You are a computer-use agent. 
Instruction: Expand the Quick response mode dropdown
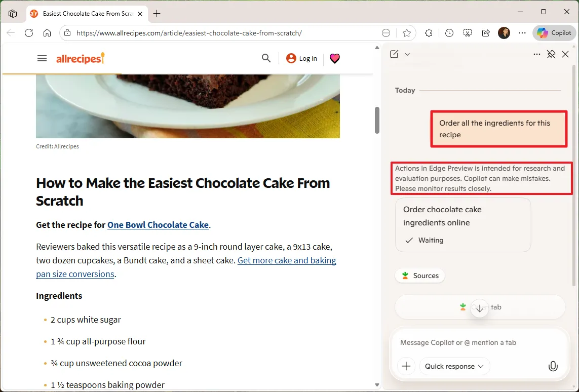point(454,366)
